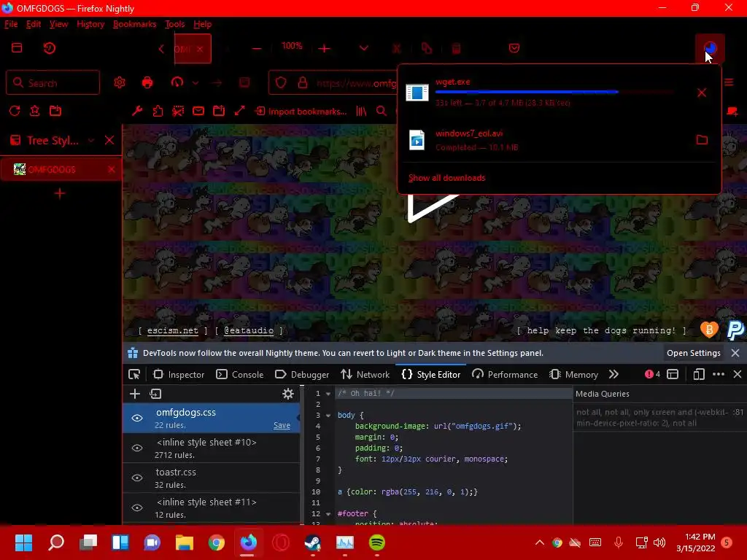Open containing folder for windows7_eol.avi
747x560 pixels.
coord(702,139)
